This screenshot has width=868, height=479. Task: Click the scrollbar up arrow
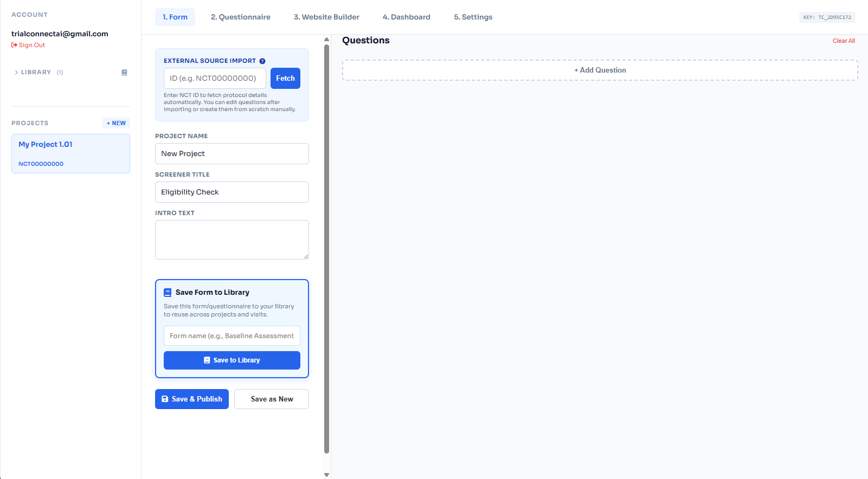click(326, 40)
